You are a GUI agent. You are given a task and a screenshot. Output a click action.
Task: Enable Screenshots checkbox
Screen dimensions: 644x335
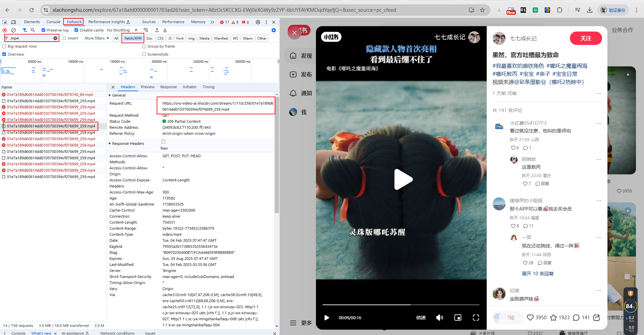144,54
